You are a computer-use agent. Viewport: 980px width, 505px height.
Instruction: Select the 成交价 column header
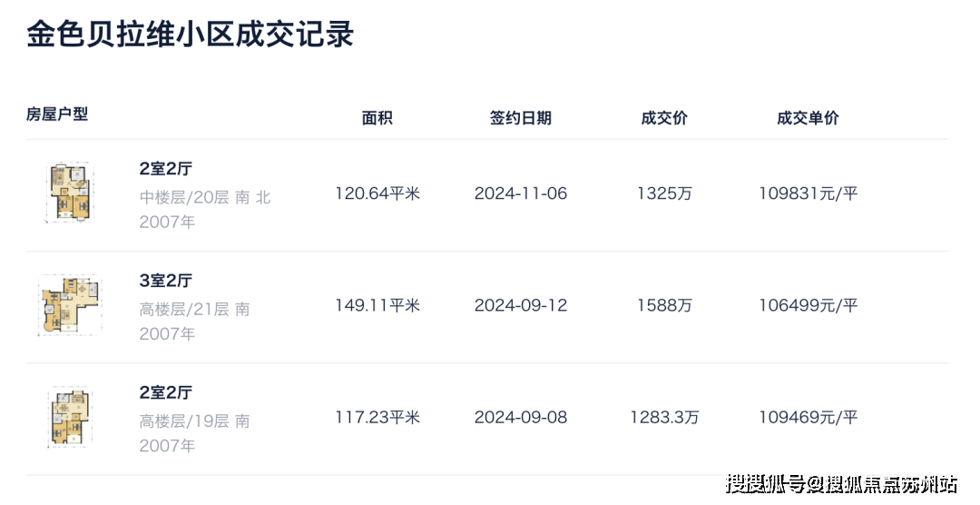[x=663, y=118]
